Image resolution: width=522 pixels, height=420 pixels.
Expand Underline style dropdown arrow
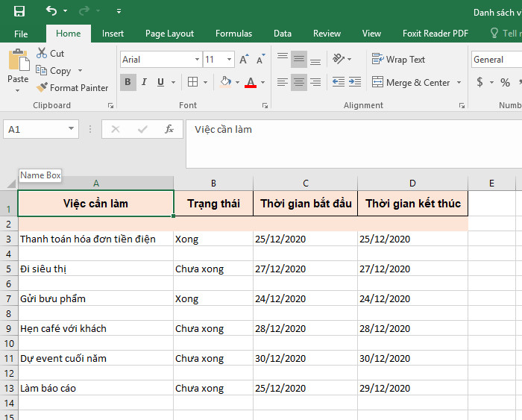[174, 82]
